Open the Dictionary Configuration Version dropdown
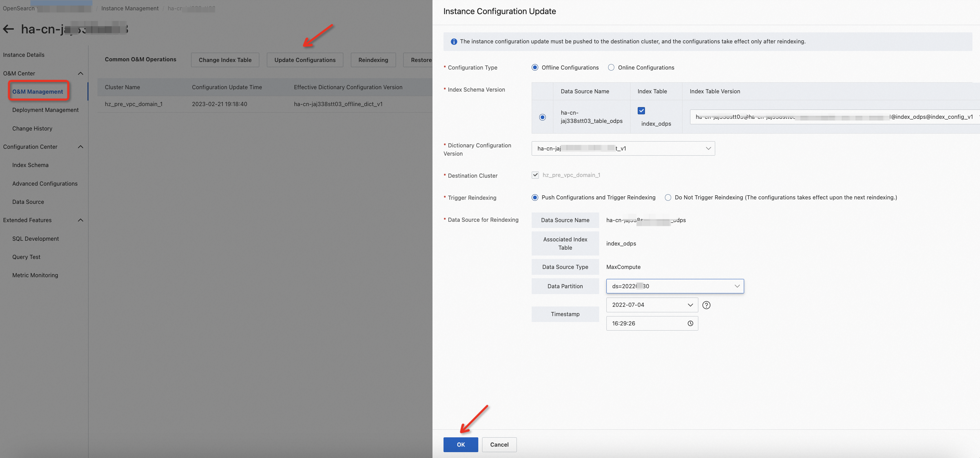The image size is (980, 458). (x=623, y=148)
